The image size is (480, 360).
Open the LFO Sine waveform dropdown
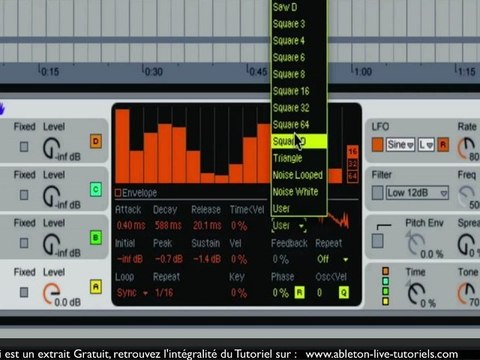click(x=400, y=145)
